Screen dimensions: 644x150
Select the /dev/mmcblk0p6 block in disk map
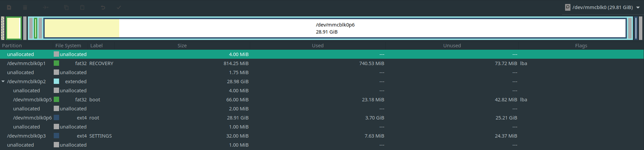pos(335,28)
